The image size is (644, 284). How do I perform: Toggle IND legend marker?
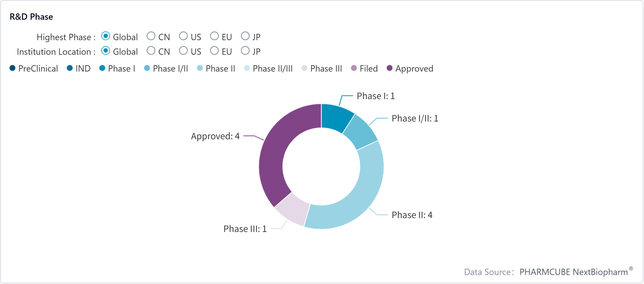[x=70, y=68]
